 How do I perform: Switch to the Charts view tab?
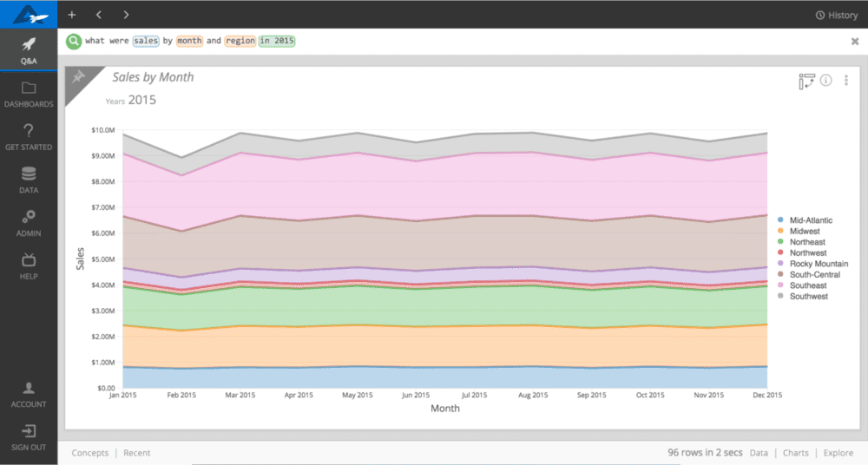795,453
